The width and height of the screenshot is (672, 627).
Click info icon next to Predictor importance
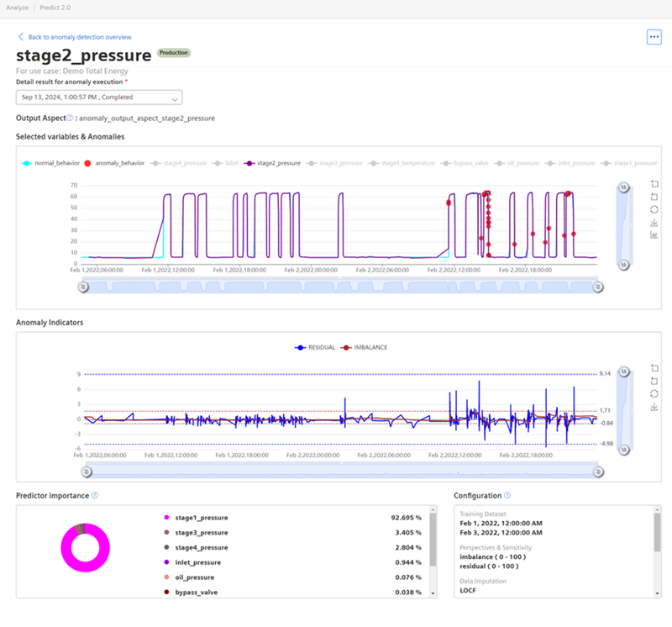[x=95, y=496]
